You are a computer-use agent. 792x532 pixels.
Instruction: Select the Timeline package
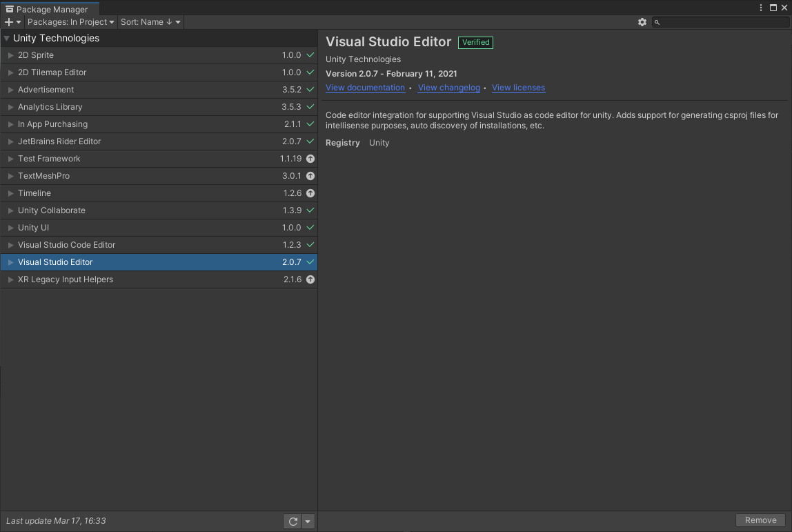tap(159, 193)
